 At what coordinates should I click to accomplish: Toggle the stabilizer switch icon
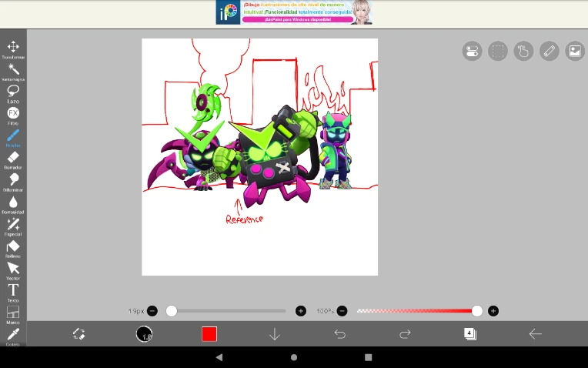472,51
